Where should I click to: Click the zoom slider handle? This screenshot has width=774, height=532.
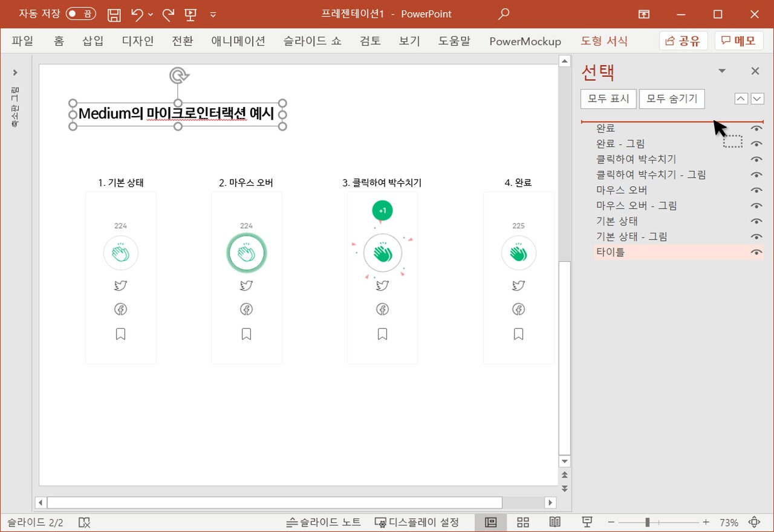pyautogui.click(x=648, y=522)
